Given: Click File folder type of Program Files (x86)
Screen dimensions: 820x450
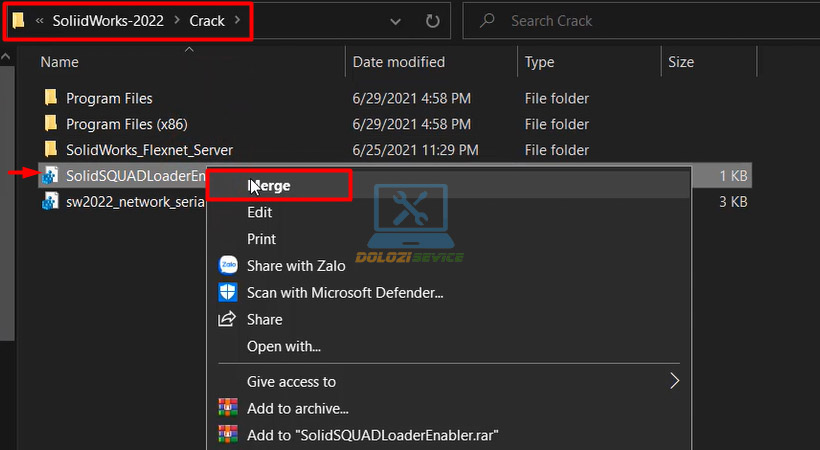Looking at the screenshot, I should point(556,125).
